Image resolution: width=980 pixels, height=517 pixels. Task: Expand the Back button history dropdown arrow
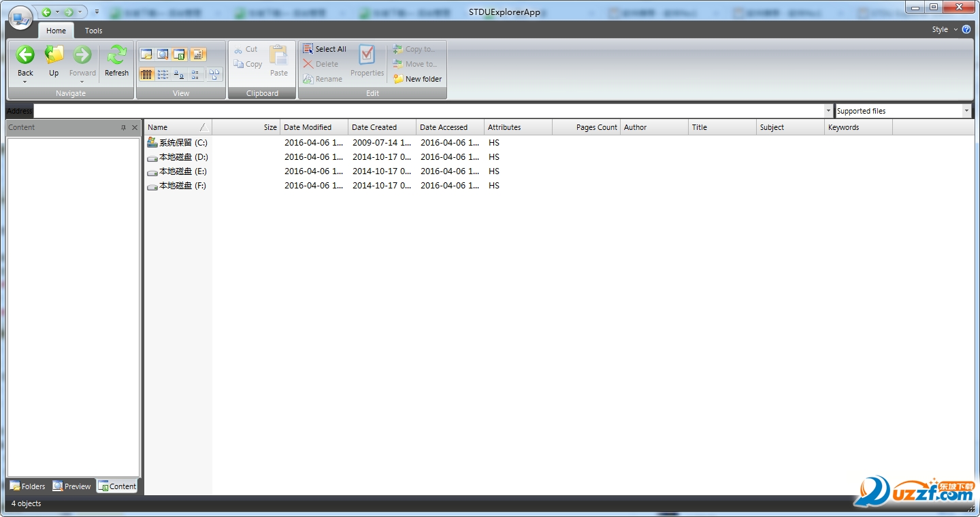point(25,82)
